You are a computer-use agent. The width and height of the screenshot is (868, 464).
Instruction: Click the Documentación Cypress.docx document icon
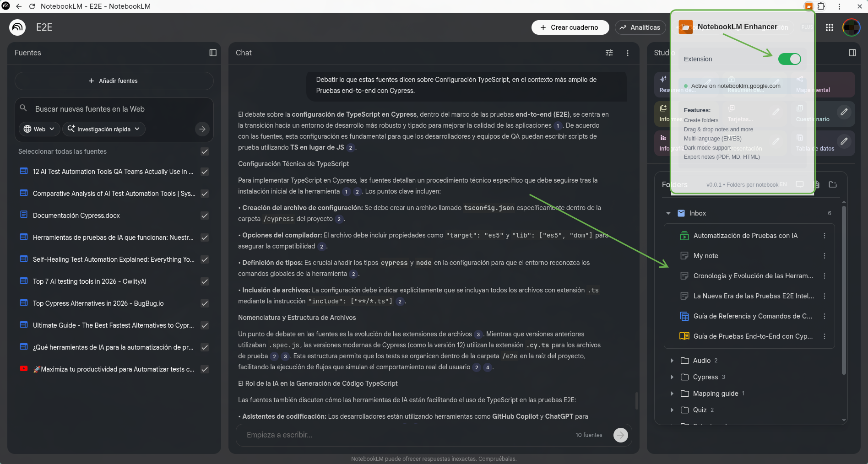[24, 215]
